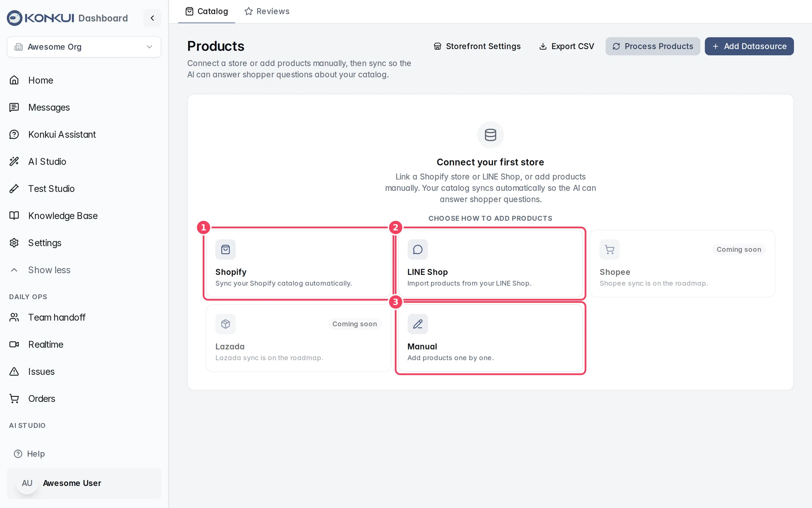Screen dimensions: 812x508
Task: Click the database icon above Connect your first store
Action: 491,135
